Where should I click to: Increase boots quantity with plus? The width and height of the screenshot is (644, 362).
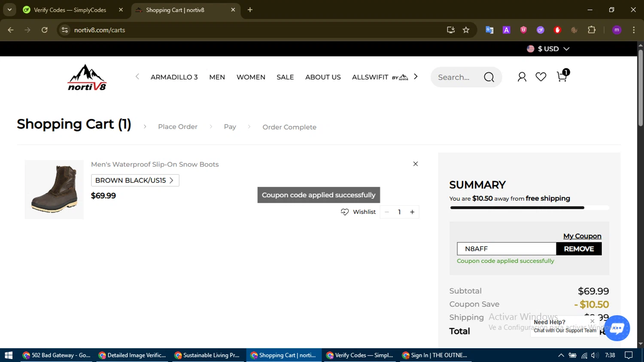point(412,212)
